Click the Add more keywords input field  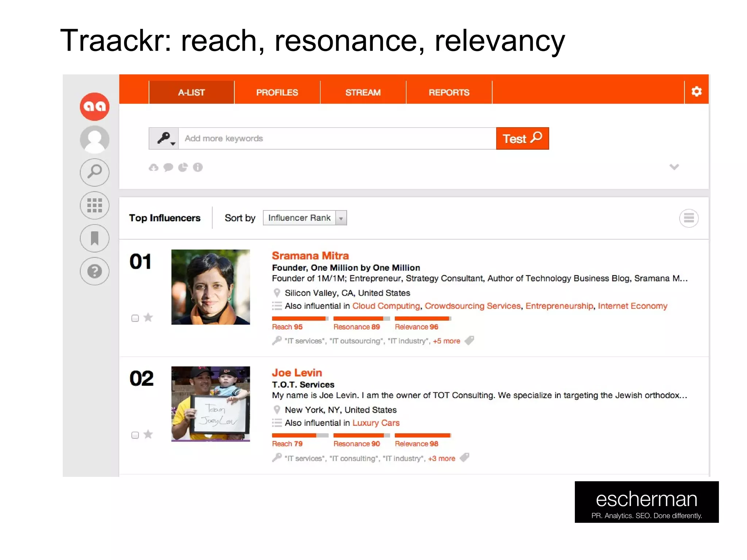pyautogui.click(x=337, y=139)
